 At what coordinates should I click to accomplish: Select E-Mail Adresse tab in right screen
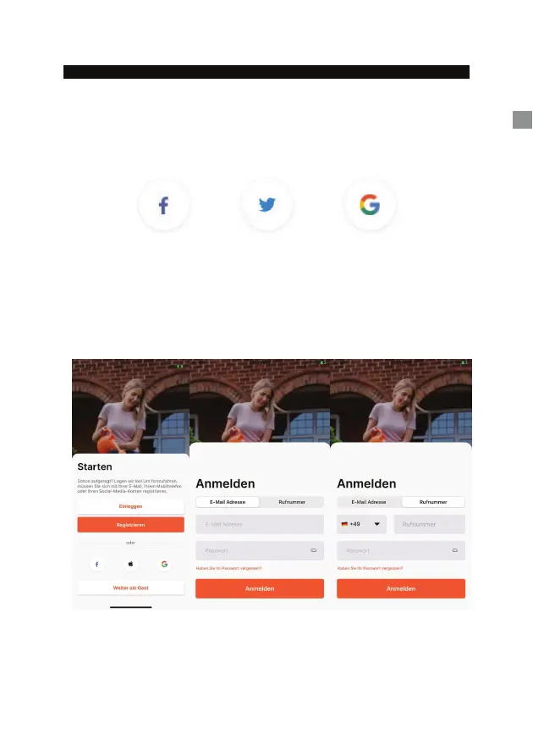[369, 502]
